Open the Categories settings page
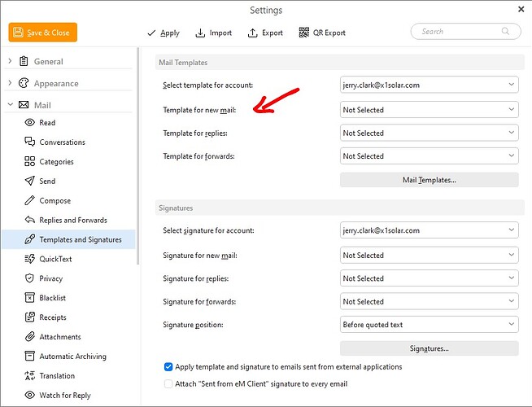This screenshot has height=407, width=532. (x=56, y=162)
